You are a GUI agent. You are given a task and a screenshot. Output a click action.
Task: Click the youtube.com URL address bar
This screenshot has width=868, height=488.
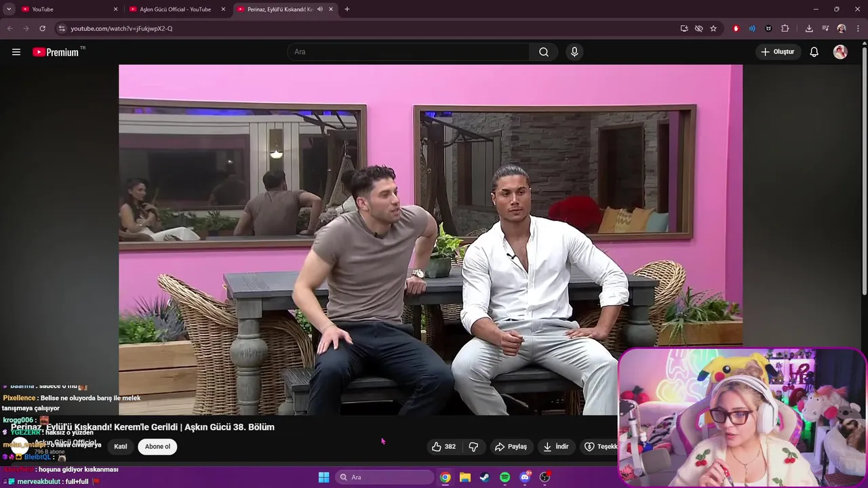coord(366,28)
